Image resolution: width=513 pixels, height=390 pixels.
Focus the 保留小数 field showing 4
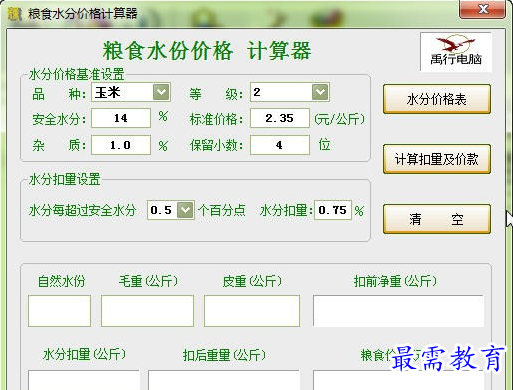tap(280, 145)
